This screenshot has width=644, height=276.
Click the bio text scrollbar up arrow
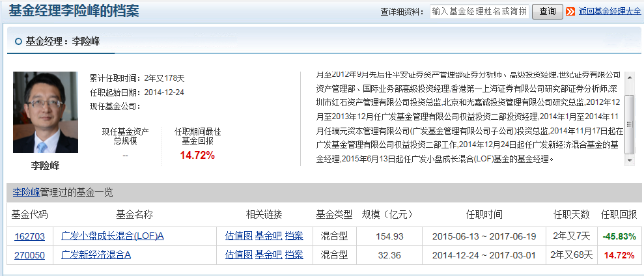click(630, 77)
